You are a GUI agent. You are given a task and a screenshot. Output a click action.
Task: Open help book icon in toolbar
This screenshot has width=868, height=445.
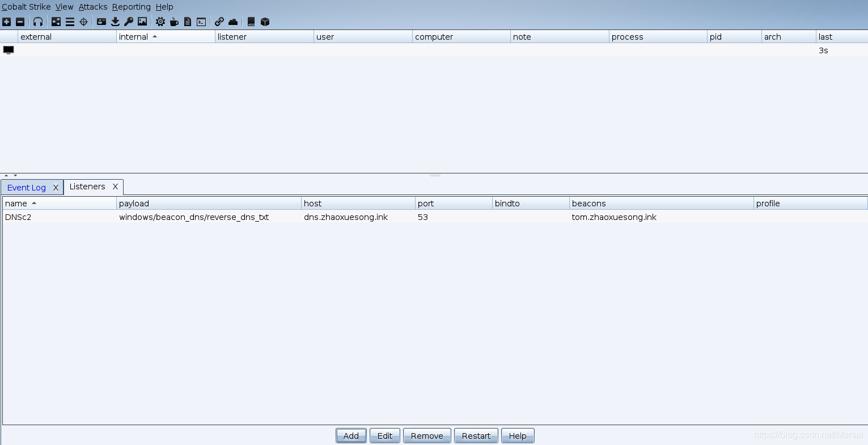[x=251, y=22]
